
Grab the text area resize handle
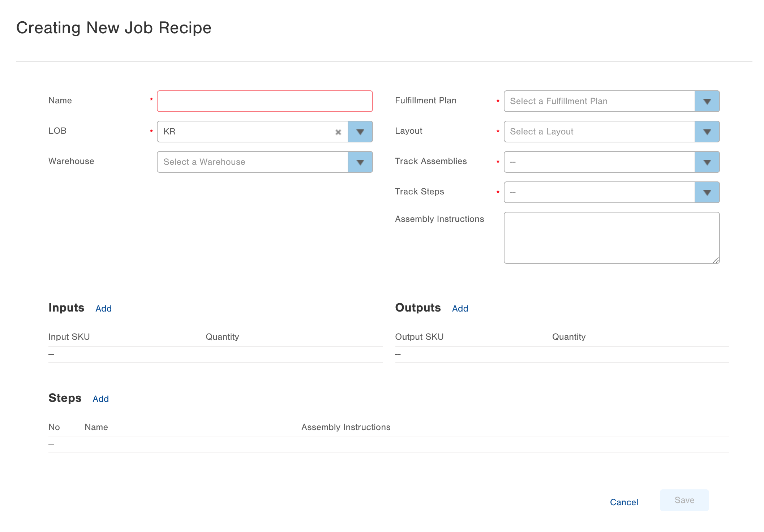[716, 260]
